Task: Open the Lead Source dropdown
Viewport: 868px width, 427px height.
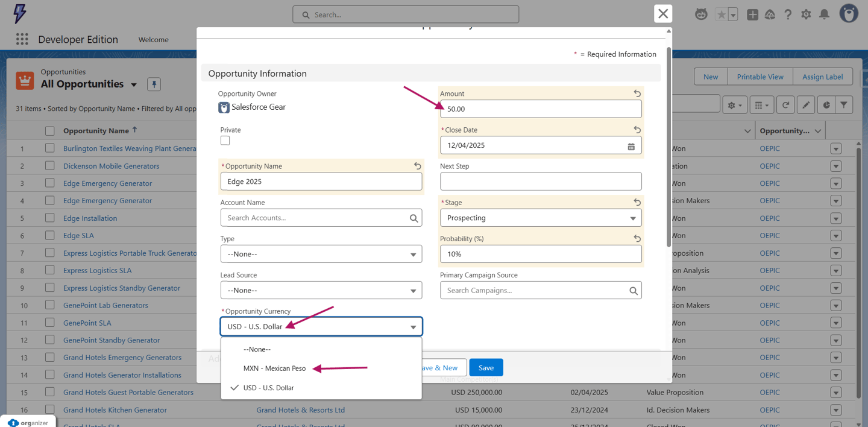Action: (x=321, y=290)
